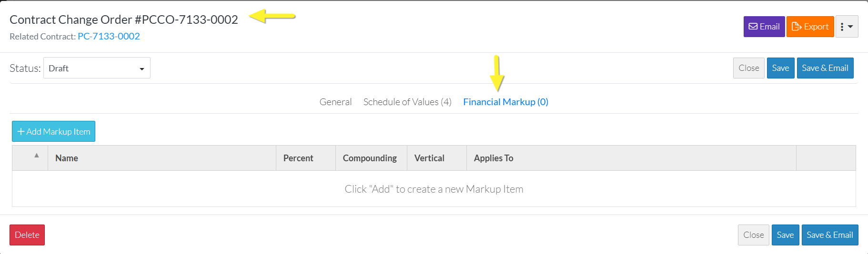The width and height of the screenshot is (868, 254).
Task: Click the envelope icon on Email button
Action: click(x=753, y=27)
